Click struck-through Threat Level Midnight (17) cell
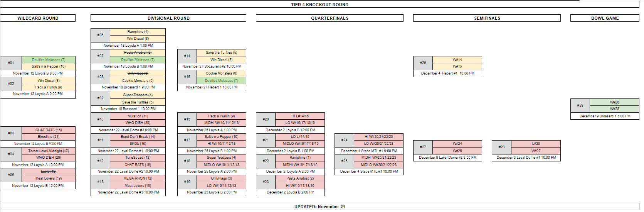The height and width of the screenshot is (212, 644). pos(49,151)
